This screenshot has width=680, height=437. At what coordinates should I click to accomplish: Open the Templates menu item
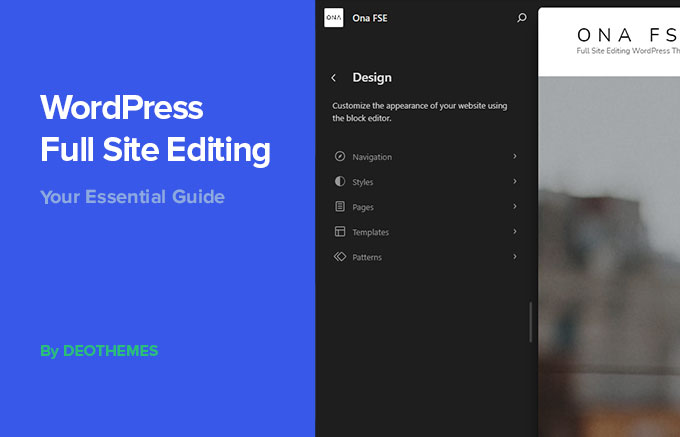426,232
